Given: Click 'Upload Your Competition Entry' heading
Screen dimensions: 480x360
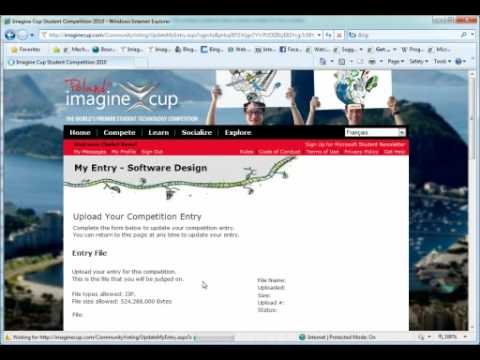Looking at the screenshot, I should click(x=137, y=217).
